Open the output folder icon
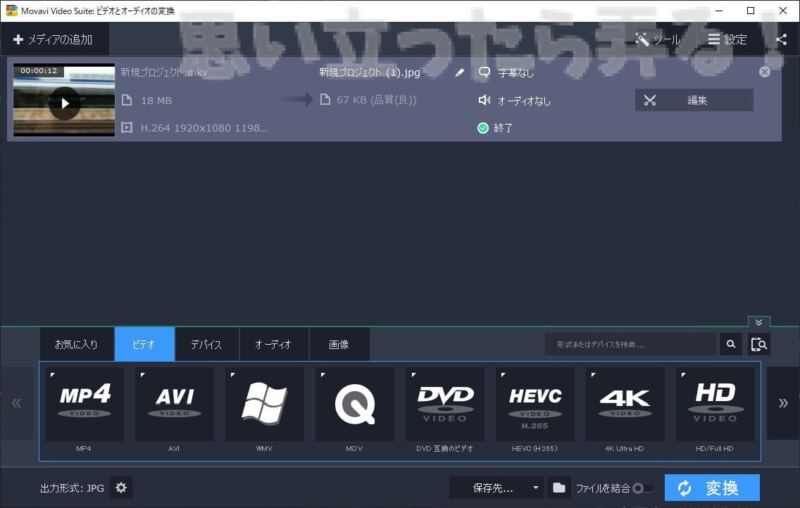The image size is (800, 508). coord(559,488)
